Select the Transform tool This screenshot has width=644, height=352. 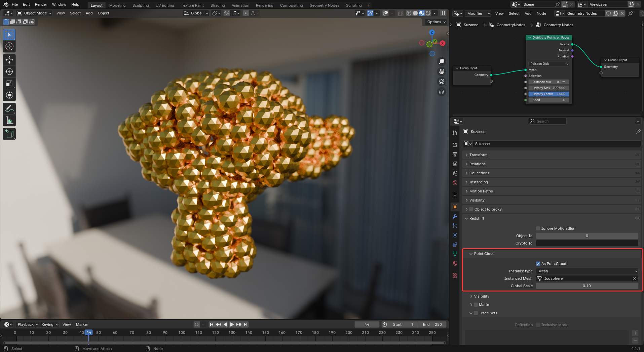pyautogui.click(x=9, y=95)
